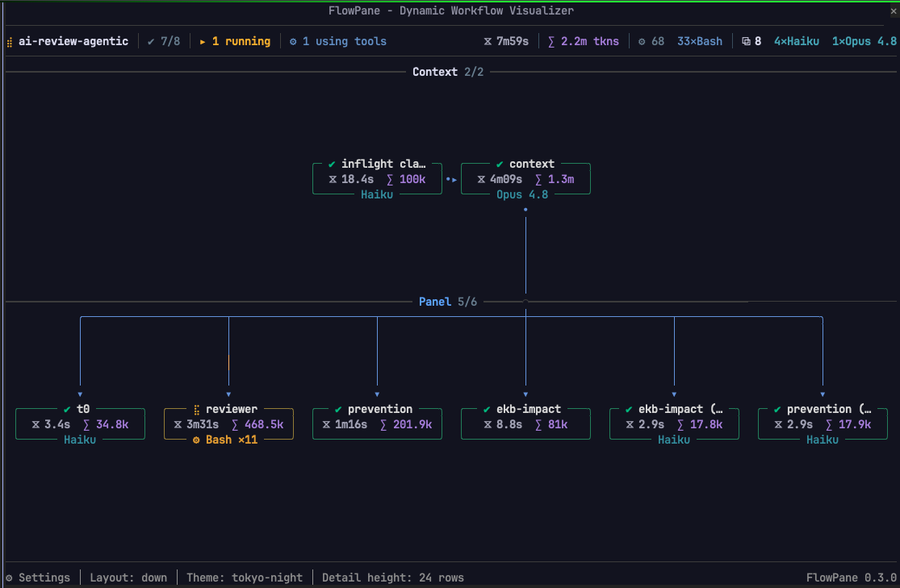Click the 1×Opus 4.8 model count

point(864,41)
